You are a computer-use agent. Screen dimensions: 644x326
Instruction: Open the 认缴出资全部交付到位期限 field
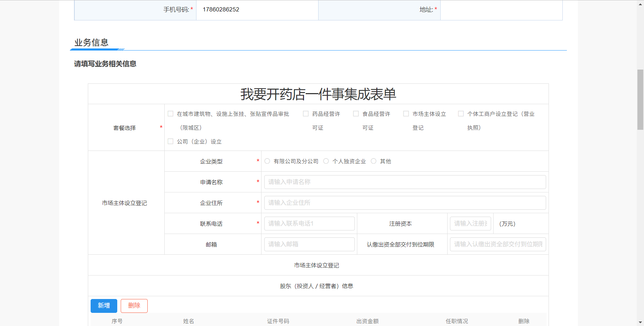pos(498,244)
